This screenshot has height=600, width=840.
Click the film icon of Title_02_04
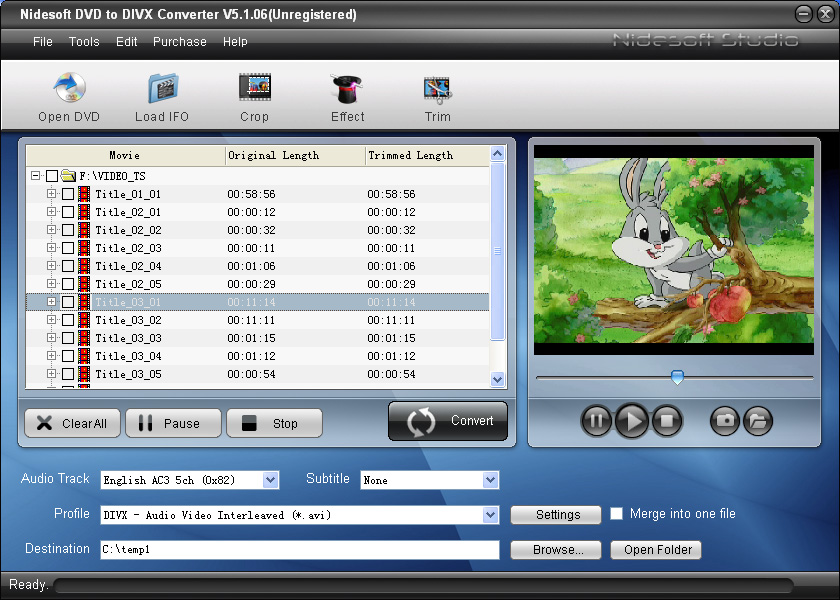(84, 266)
